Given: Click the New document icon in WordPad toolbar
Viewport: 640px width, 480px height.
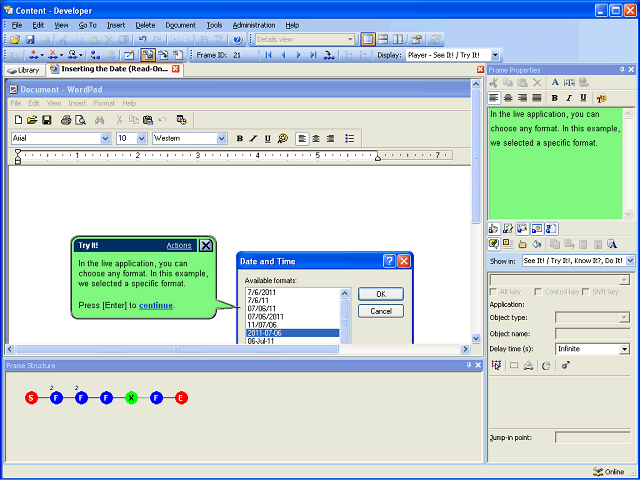Looking at the screenshot, I should 18,120.
